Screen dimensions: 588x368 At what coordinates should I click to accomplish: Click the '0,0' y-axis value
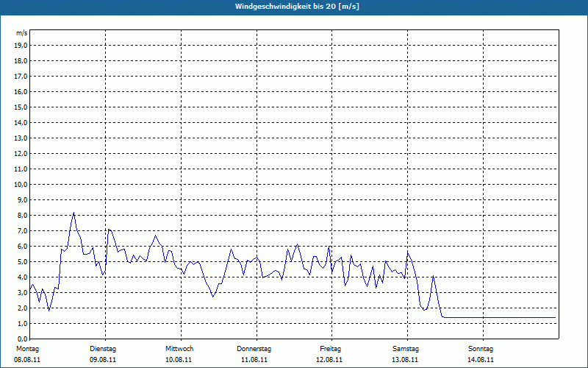(24, 339)
